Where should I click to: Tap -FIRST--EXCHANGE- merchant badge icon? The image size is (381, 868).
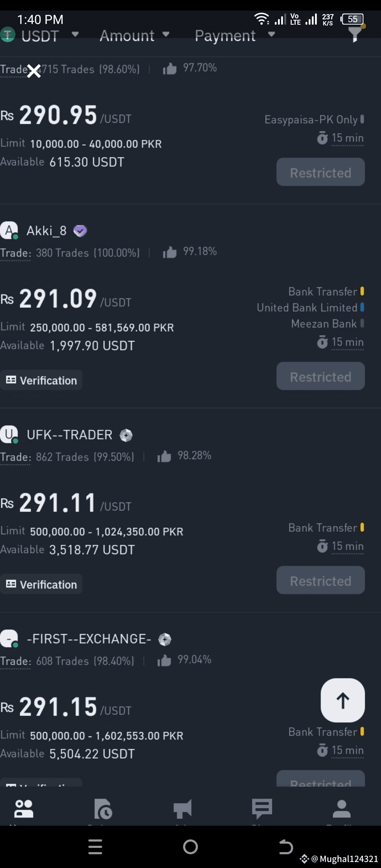(x=165, y=639)
